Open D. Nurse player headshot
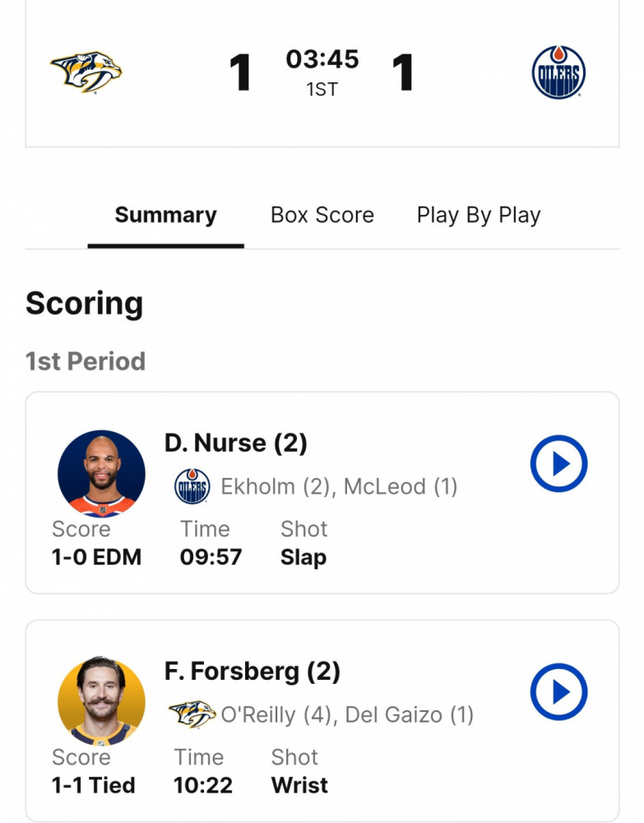 pos(101,474)
